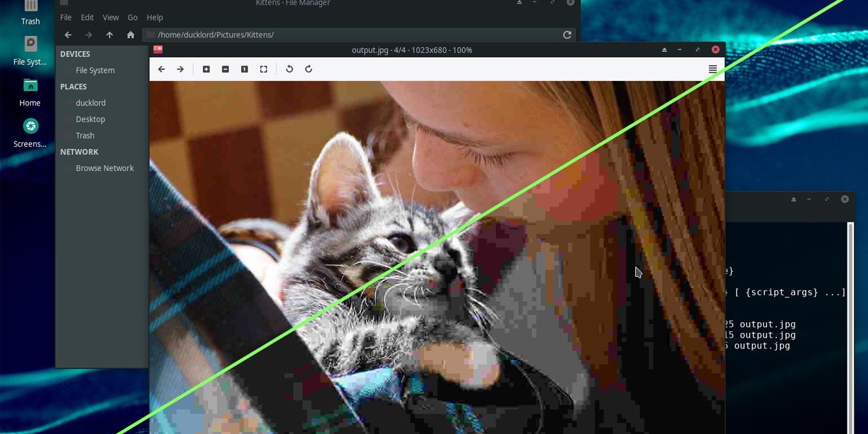Open View menu in File Manager
The height and width of the screenshot is (434, 868).
[x=111, y=17]
